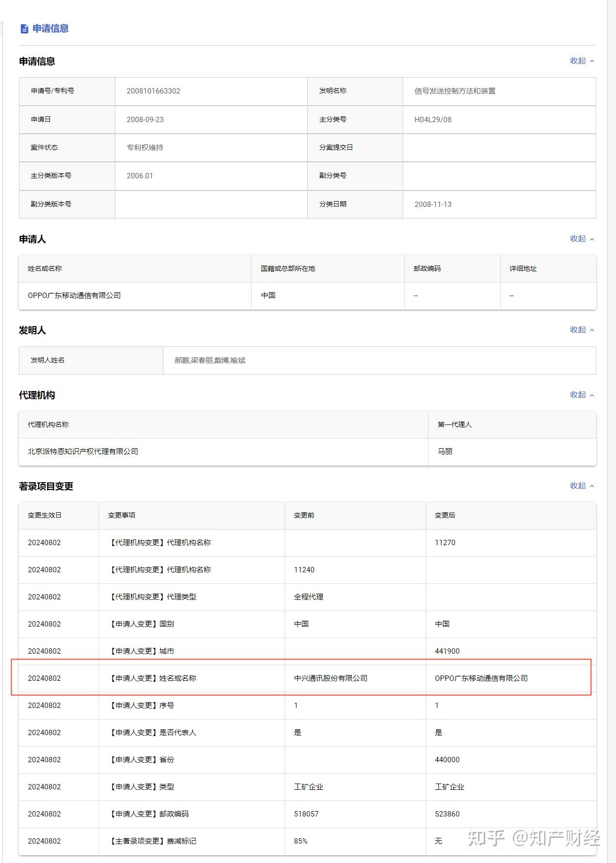Select invention title 信号发送控制方法和装置
Viewport: 616px width, 863px height.
[455, 91]
